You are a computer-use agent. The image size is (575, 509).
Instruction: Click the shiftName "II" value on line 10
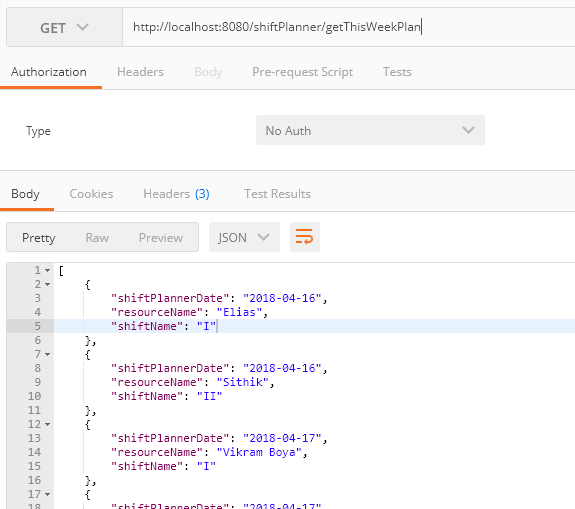coord(210,396)
